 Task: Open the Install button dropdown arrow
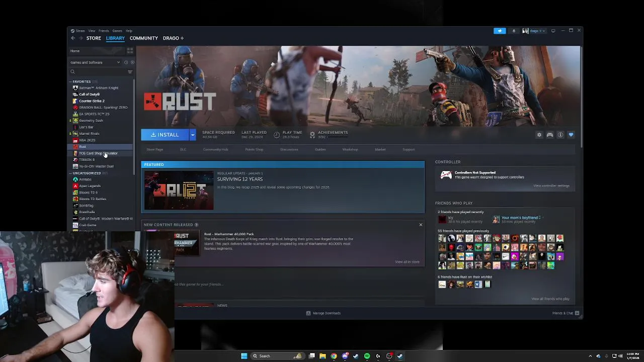click(x=193, y=135)
